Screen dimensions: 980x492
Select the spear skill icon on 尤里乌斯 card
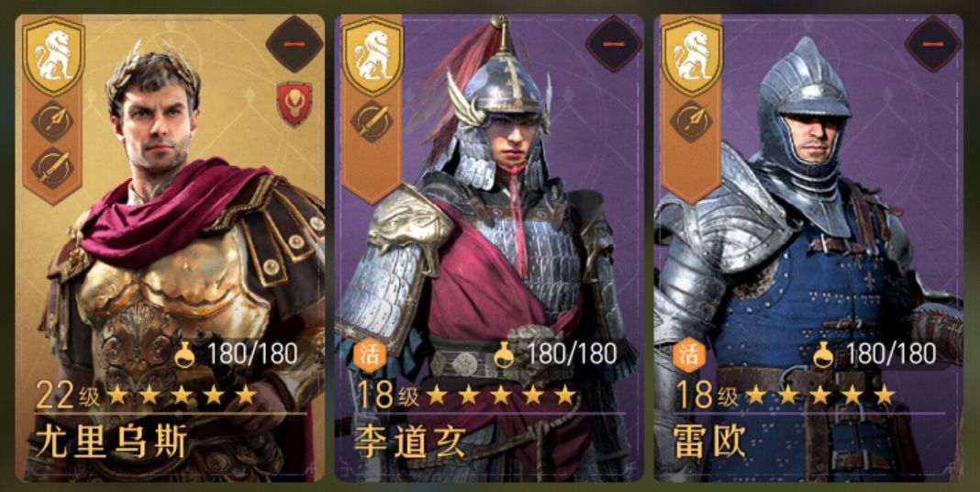coord(52,120)
